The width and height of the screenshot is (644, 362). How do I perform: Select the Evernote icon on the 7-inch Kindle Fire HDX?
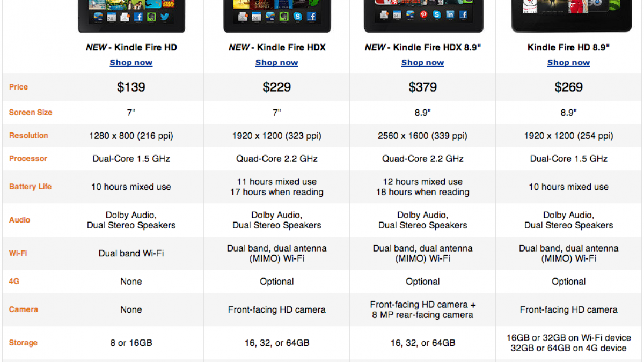(283, 17)
